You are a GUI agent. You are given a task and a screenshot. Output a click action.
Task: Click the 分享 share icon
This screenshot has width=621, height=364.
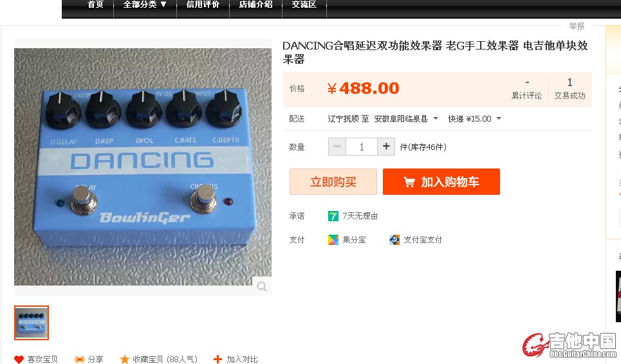[80, 359]
